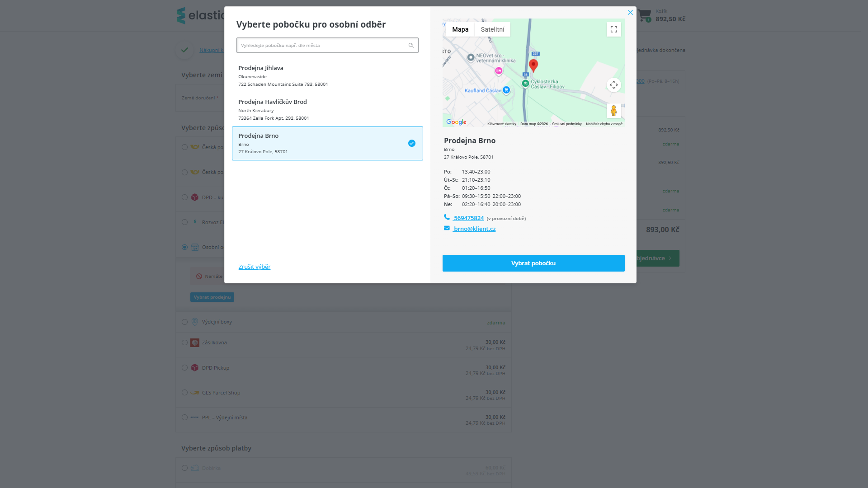Click phone number 569475824 link
Viewport: 868px width, 488px height.
click(468, 218)
